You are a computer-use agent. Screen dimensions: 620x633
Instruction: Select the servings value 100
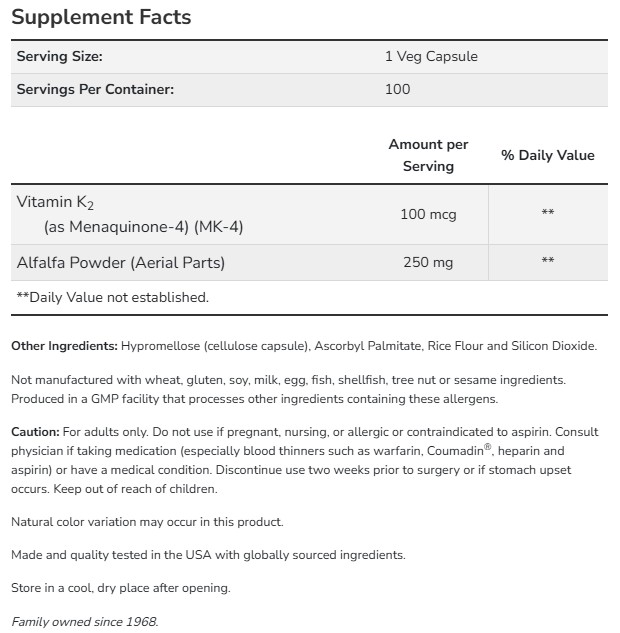[397, 89]
